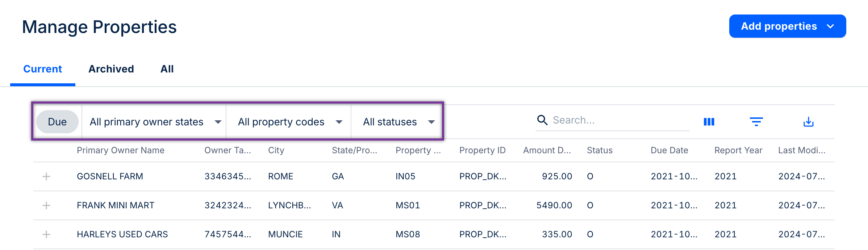This screenshot has width=868, height=250.
Task: Sort by the Due Date column header
Action: tap(669, 150)
